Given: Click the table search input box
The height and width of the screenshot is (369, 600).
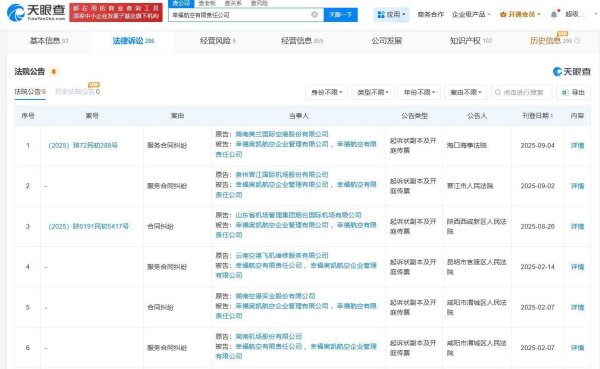Looking at the screenshot, I should coord(522,92).
